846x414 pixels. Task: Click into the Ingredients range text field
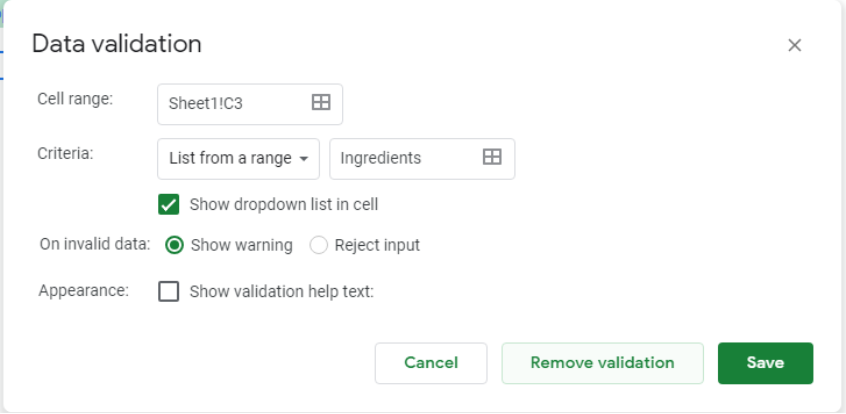click(422, 159)
